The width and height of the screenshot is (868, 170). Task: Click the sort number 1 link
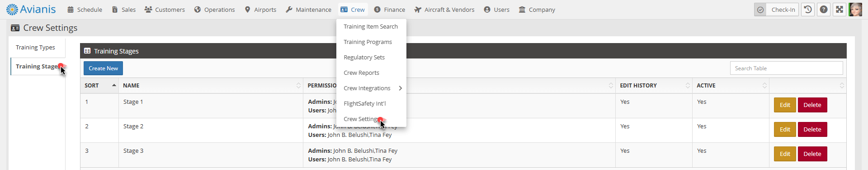pyautogui.click(x=86, y=102)
